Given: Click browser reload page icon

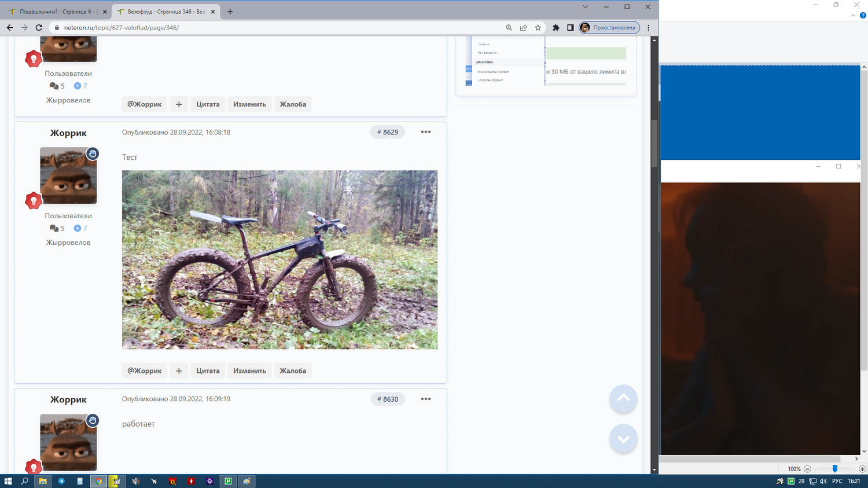Looking at the screenshot, I should [x=39, y=28].
